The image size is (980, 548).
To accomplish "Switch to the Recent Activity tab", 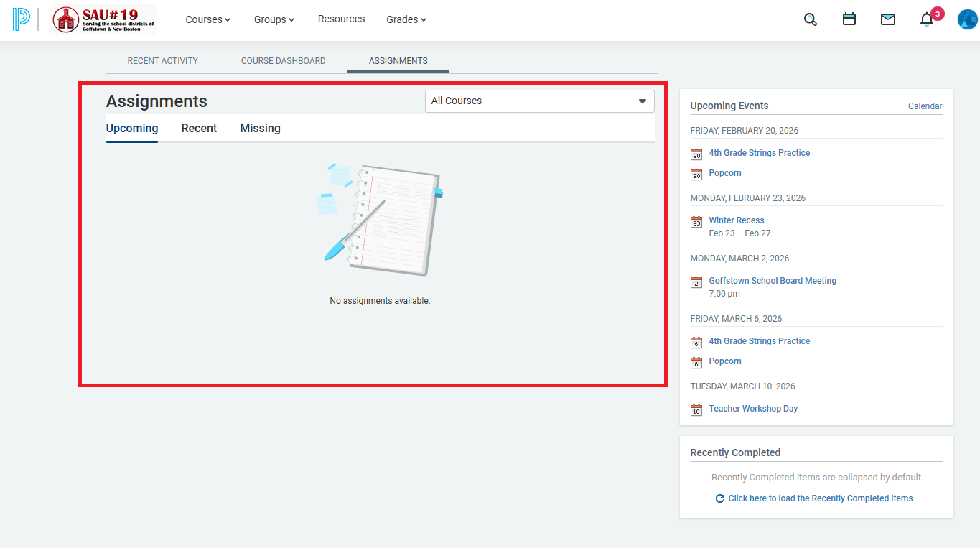I will [x=162, y=61].
